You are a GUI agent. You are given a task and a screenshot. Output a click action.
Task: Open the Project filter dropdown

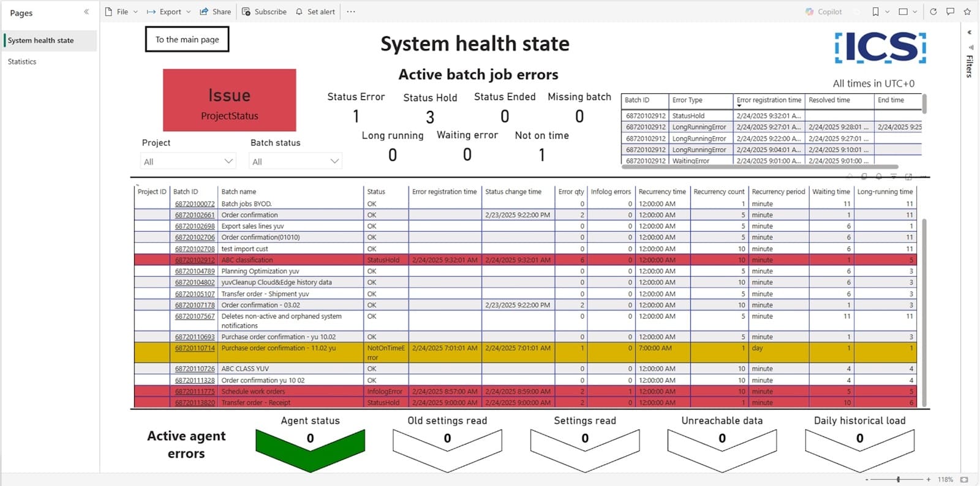pos(187,161)
